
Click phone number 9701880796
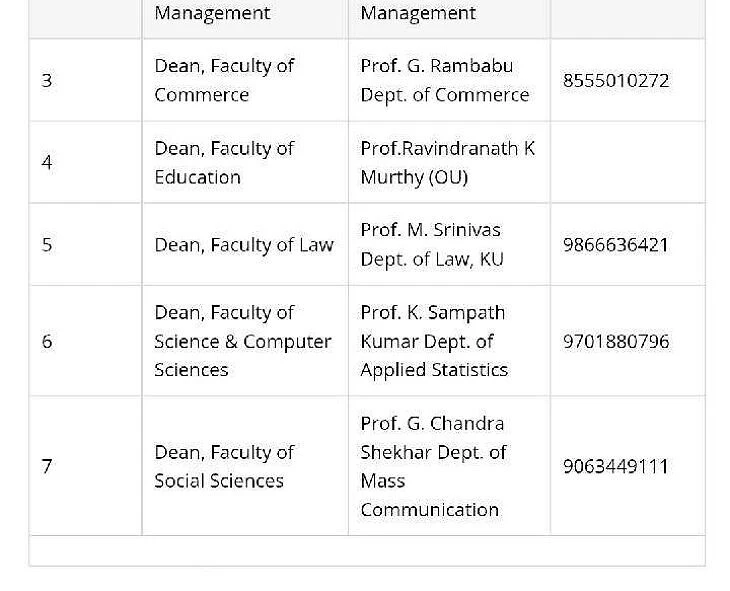(615, 341)
